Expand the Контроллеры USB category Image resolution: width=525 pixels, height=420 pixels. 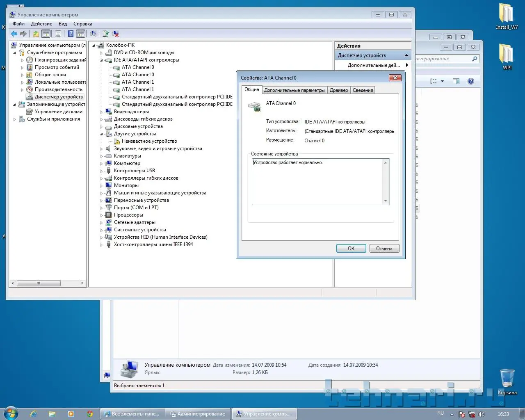[102, 171]
